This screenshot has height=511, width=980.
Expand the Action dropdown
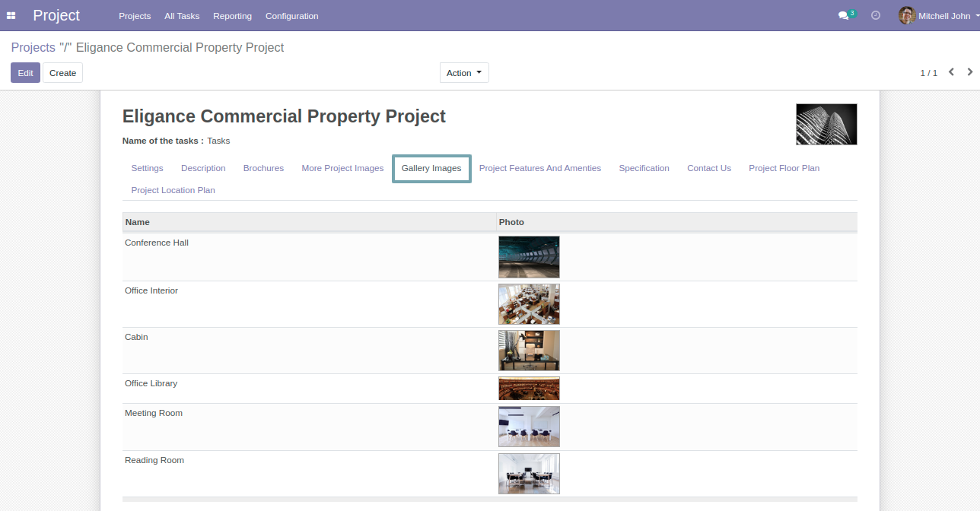464,73
